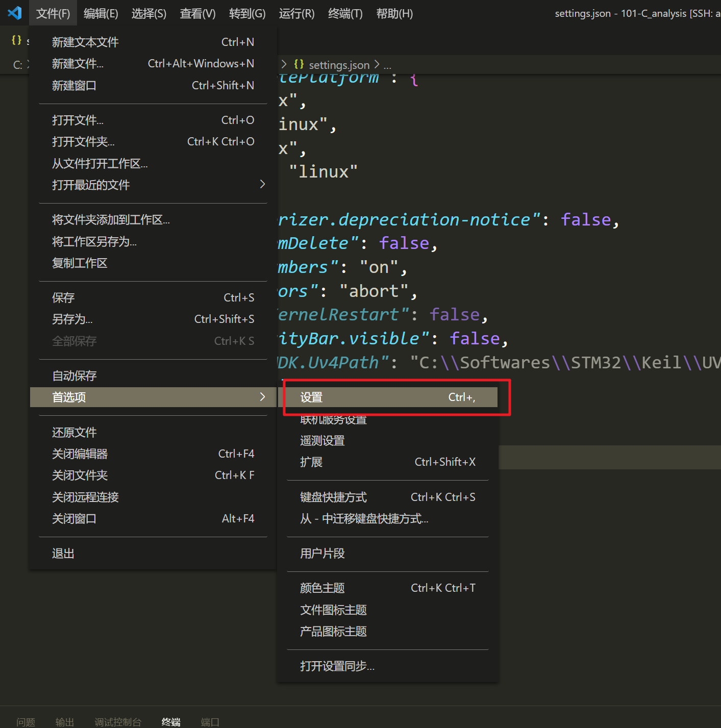Switch to the 终端 panel tab
The image size is (721, 728).
pyautogui.click(x=171, y=722)
